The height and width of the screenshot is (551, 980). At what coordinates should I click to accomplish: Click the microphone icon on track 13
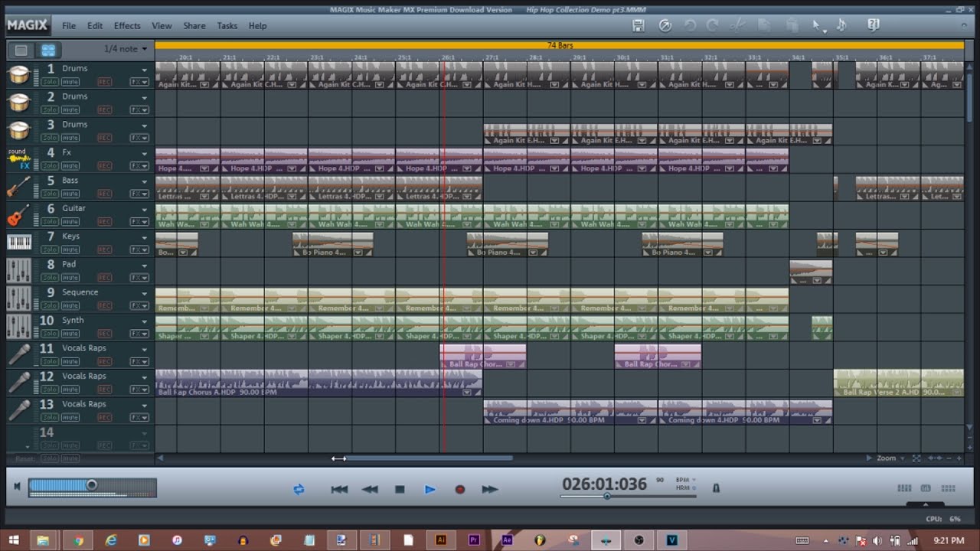click(x=19, y=411)
